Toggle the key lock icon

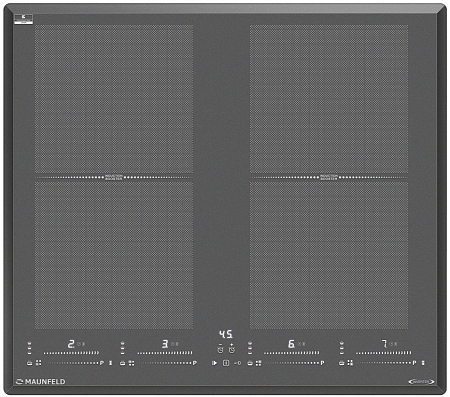pos(238,363)
